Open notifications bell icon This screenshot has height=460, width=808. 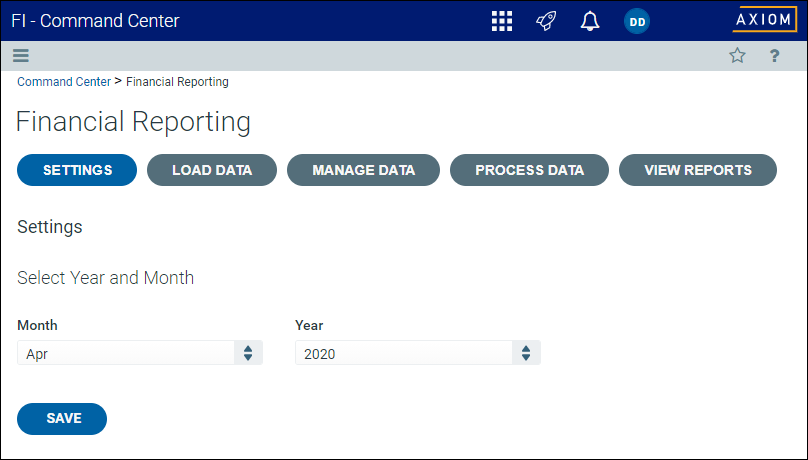click(590, 21)
